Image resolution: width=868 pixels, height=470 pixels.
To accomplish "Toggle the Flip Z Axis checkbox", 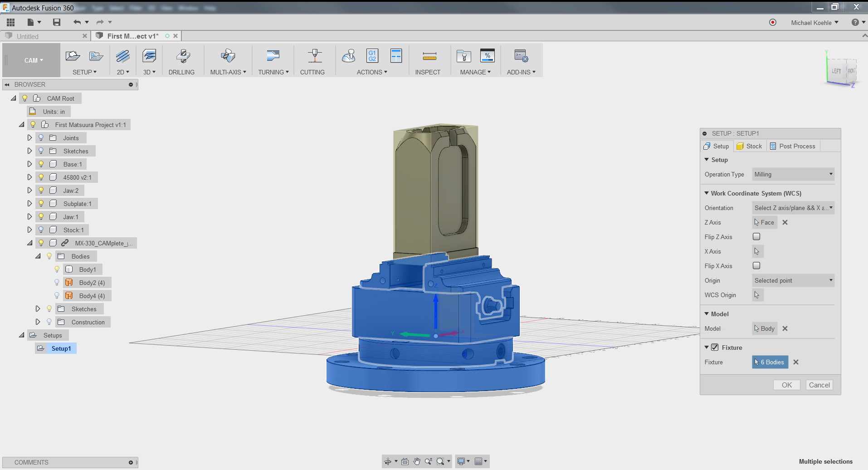I will 756,236.
